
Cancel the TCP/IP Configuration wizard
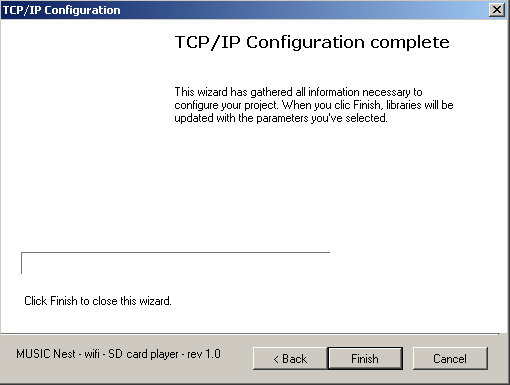(x=450, y=358)
